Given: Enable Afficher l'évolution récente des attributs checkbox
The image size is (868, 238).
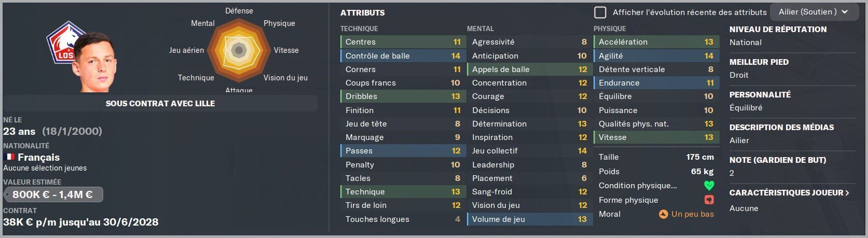Looking at the screenshot, I should coord(600,12).
